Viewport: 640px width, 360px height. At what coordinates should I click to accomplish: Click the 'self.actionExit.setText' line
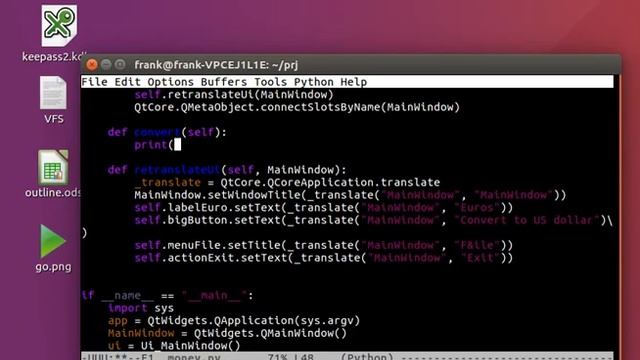click(x=323, y=258)
